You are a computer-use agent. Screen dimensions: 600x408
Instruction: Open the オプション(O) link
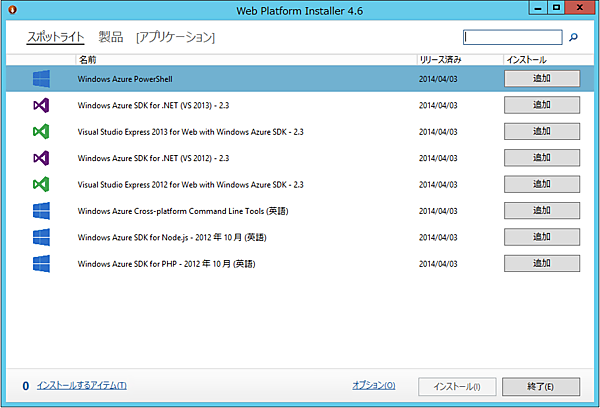click(x=374, y=385)
